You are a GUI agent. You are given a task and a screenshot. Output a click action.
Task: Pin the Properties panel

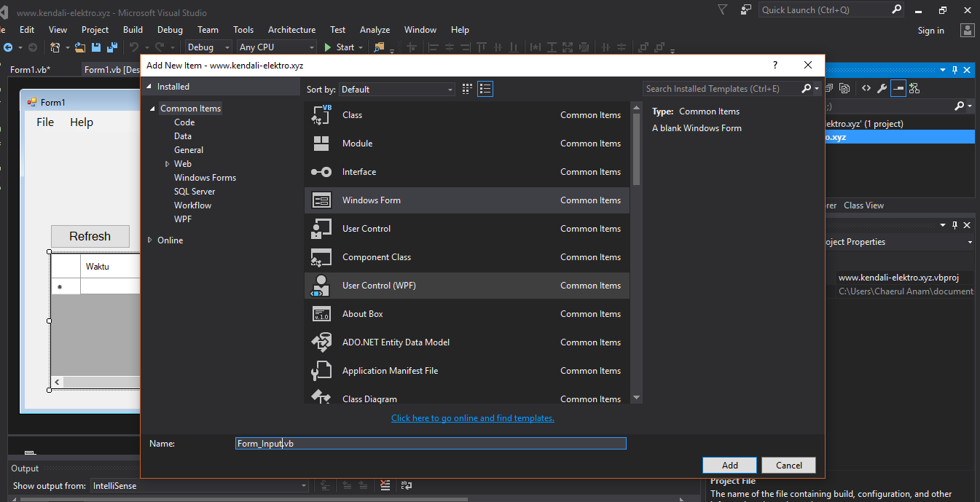click(x=954, y=225)
